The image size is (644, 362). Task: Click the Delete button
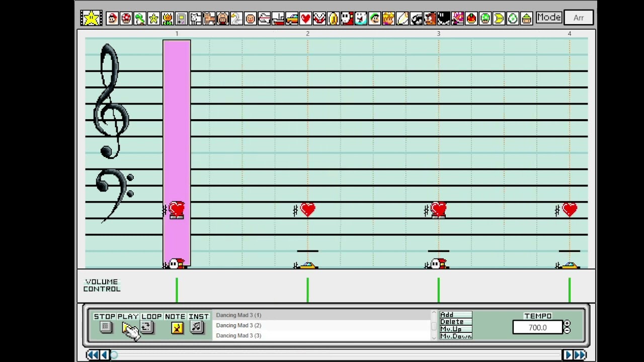coord(456,322)
